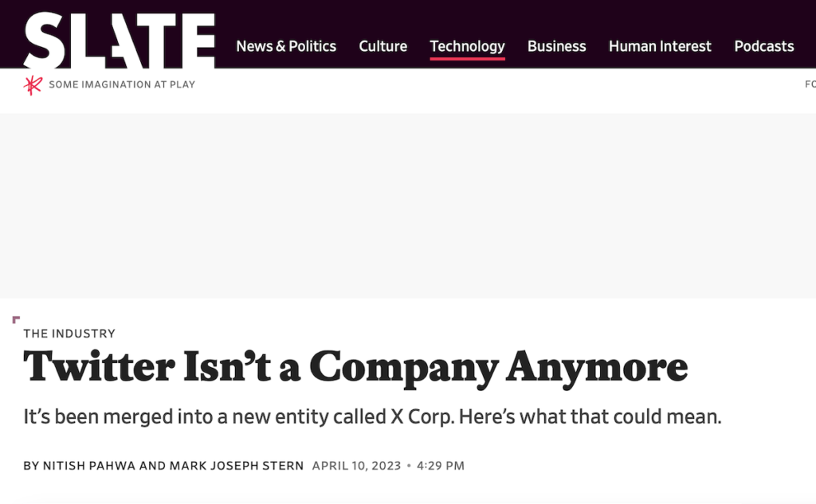This screenshot has height=504, width=816.
Task: Go to the Culture section
Action: point(383,46)
